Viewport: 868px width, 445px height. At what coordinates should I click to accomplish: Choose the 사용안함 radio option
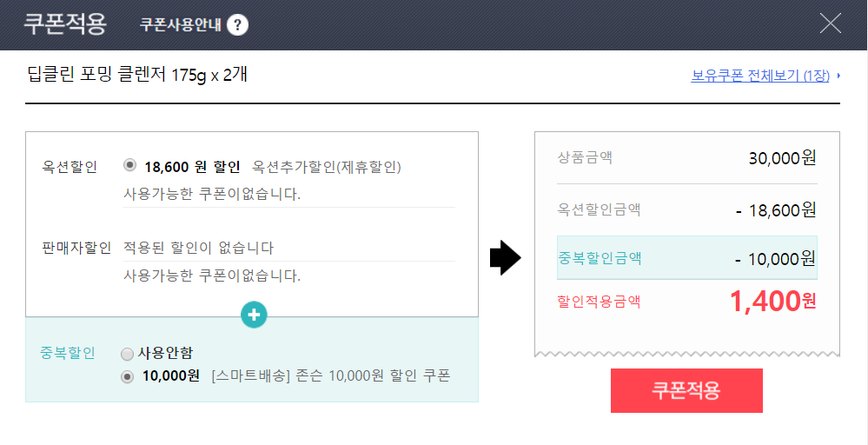click(128, 354)
